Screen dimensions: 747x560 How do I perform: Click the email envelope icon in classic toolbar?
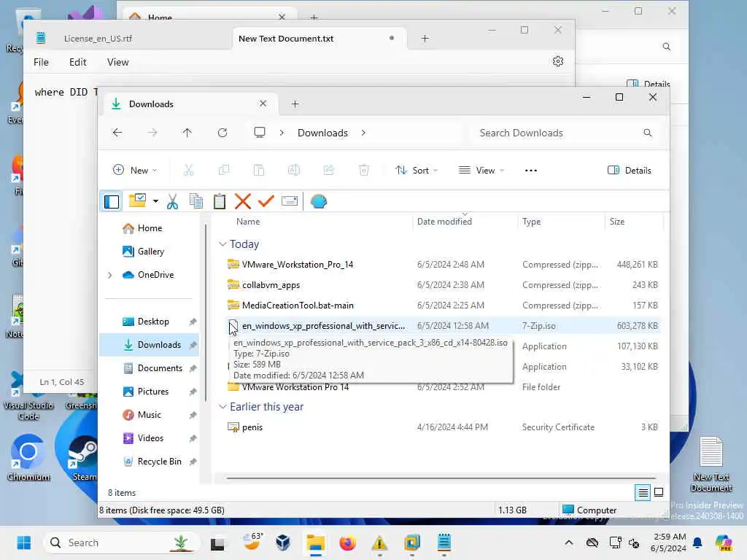pyautogui.click(x=290, y=201)
